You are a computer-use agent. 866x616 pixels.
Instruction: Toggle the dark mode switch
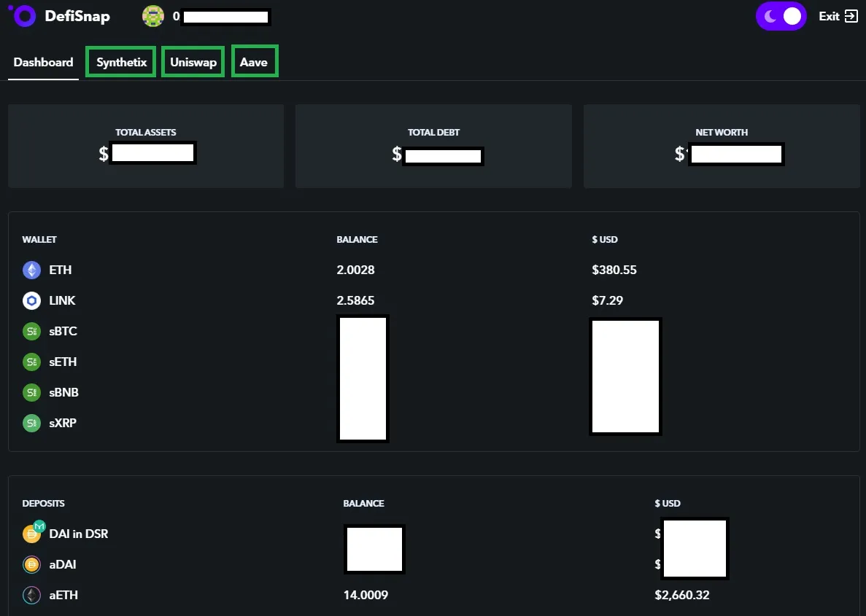point(781,16)
